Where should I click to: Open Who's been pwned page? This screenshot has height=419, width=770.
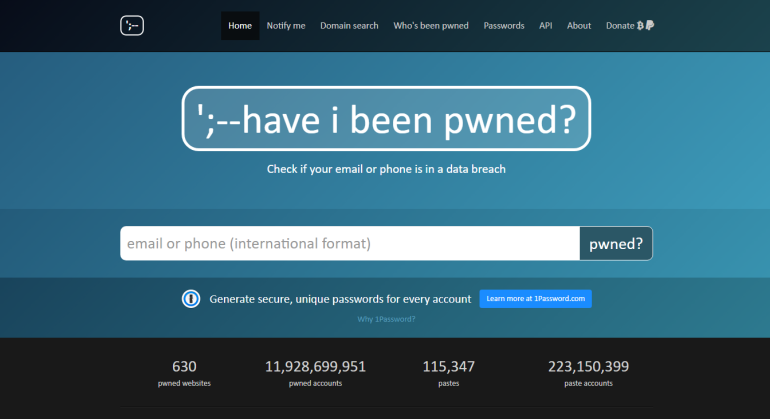(x=431, y=26)
